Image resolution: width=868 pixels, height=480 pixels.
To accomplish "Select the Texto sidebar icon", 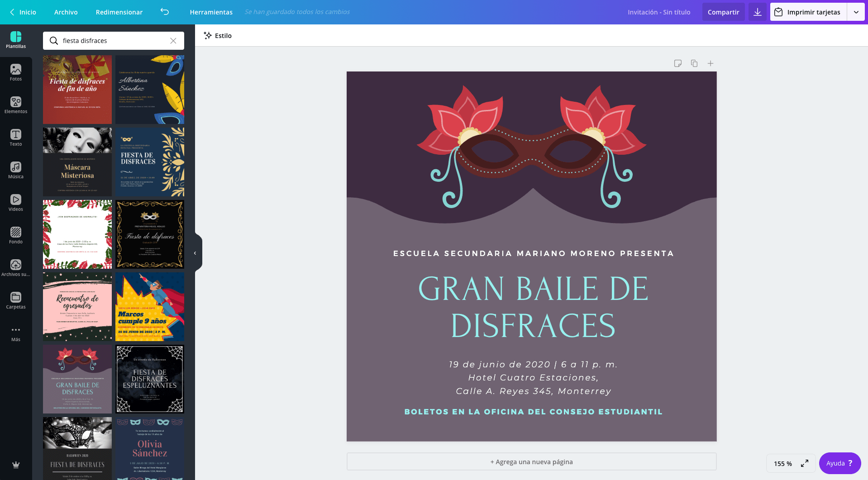I will click(x=16, y=138).
